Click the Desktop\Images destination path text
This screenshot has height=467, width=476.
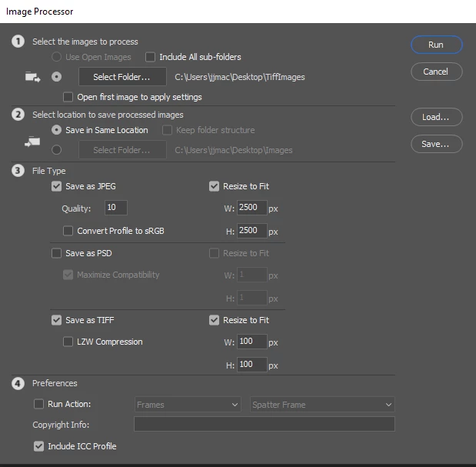point(234,150)
